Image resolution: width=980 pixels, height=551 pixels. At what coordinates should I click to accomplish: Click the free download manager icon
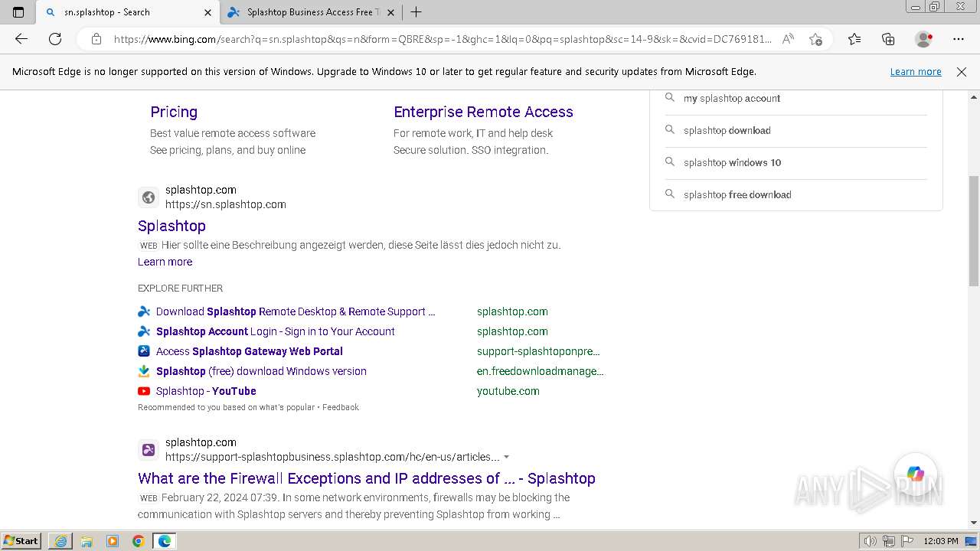[x=144, y=371]
